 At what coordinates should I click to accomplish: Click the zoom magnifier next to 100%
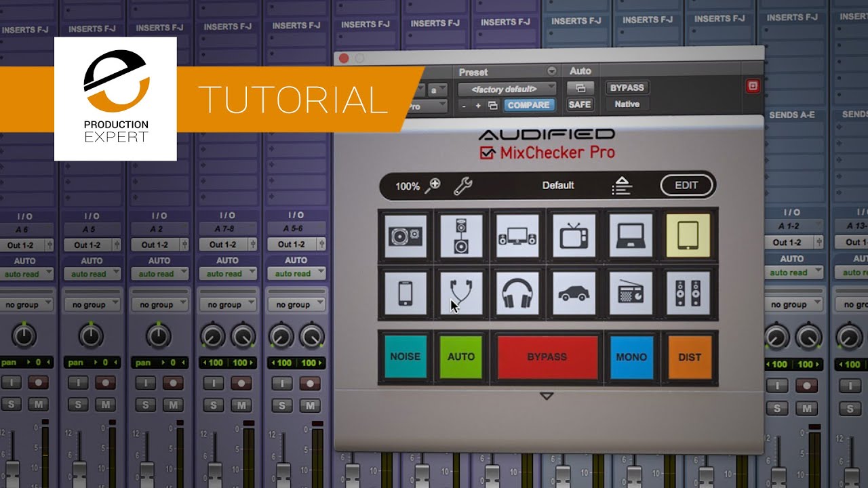[x=433, y=185]
